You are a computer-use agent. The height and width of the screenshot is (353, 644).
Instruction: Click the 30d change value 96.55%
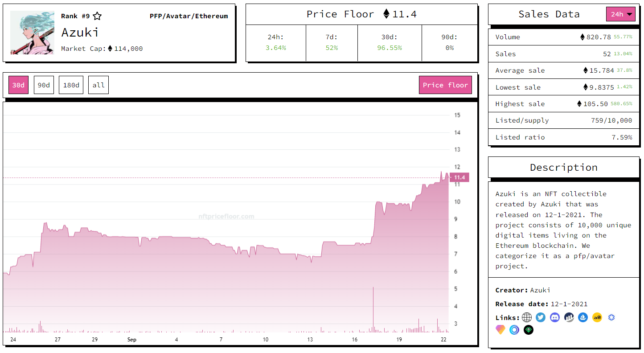(390, 48)
